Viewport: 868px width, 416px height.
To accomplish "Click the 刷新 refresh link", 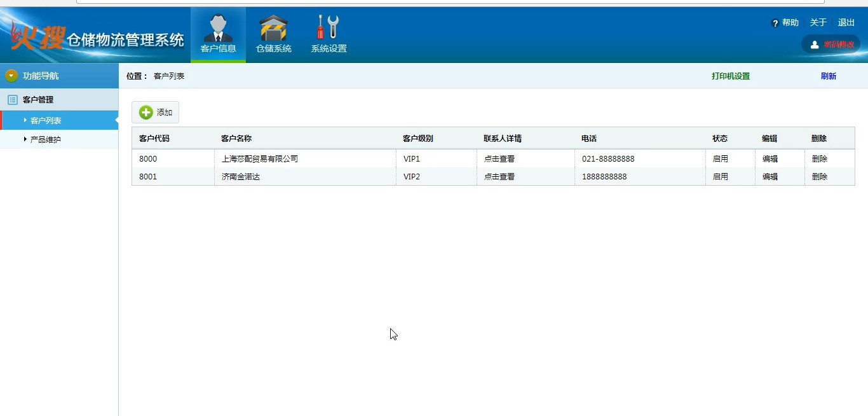I will (828, 76).
